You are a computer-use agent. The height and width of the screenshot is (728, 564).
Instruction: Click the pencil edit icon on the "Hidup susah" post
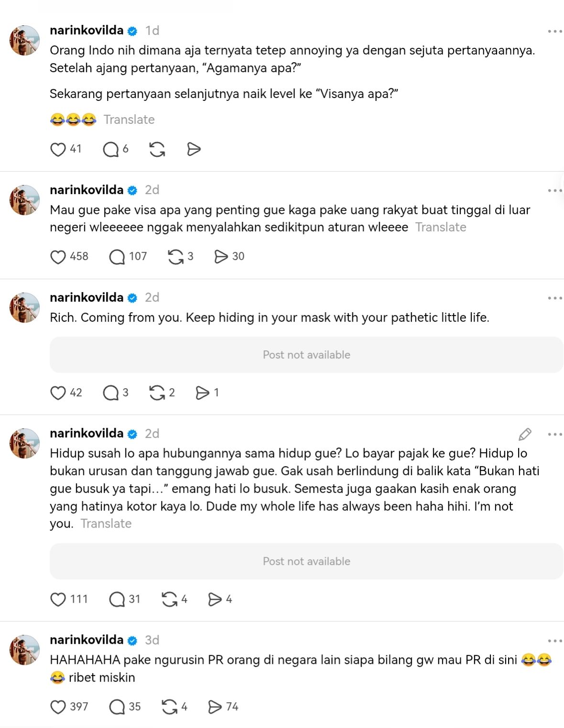tap(525, 434)
